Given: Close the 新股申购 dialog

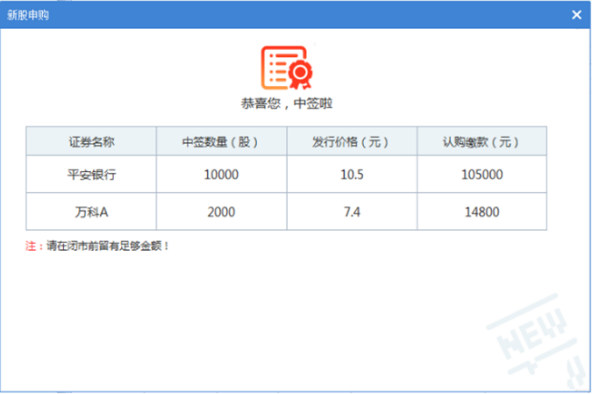Looking at the screenshot, I should coord(577,15).
